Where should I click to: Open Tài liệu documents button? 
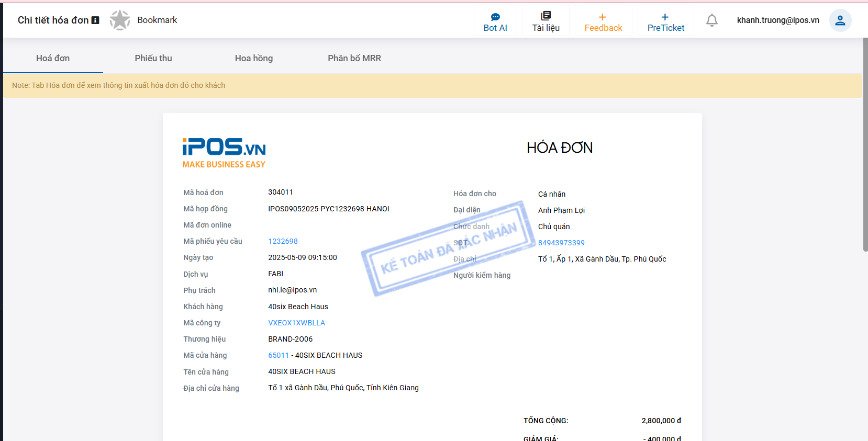(546, 20)
